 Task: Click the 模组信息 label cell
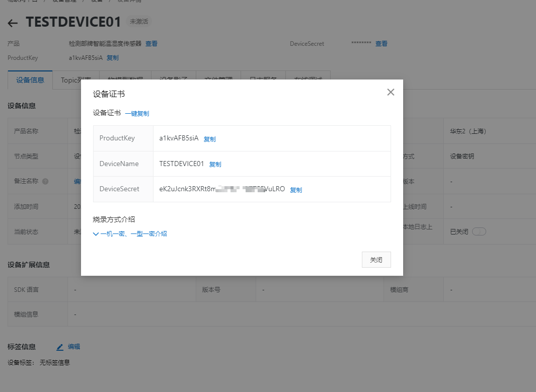38,314
